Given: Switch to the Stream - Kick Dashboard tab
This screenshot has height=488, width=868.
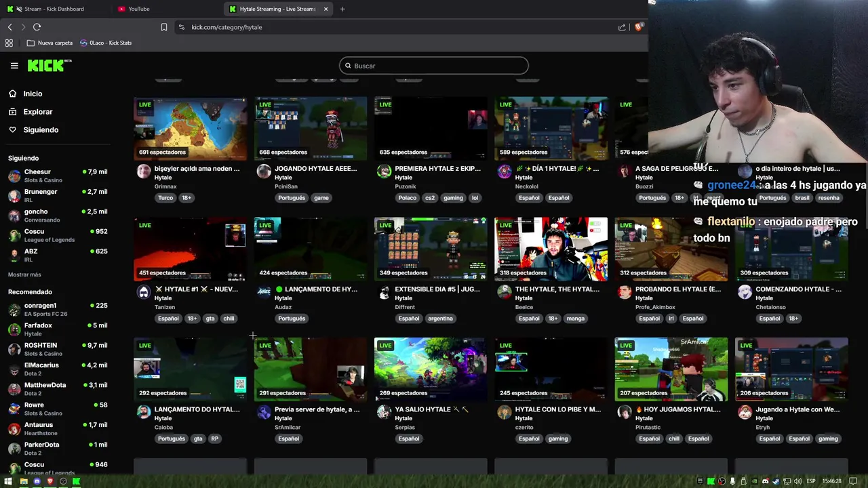Looking at the screenshot, I should [54, 9].
